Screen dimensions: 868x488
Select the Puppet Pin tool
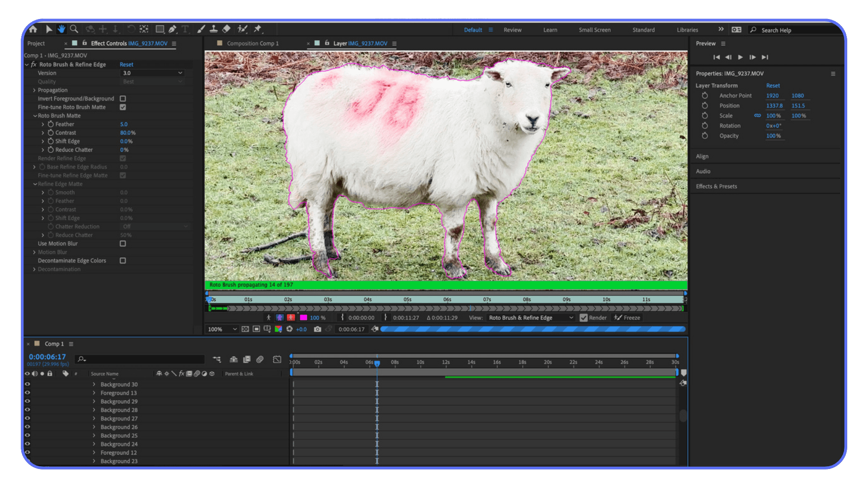258,29
